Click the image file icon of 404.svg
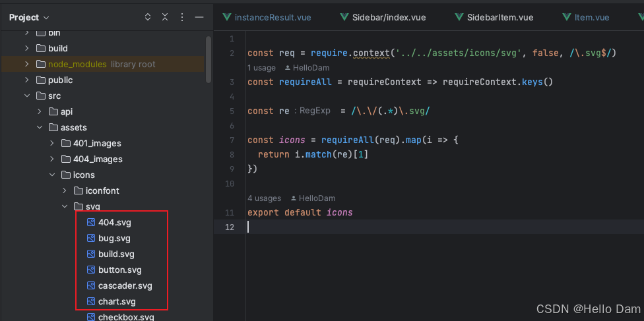This screenshot has width=644, height=321. 91,223
